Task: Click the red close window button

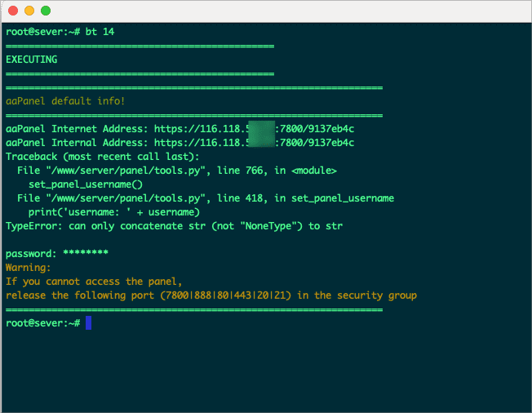Action: coord(12,11)
